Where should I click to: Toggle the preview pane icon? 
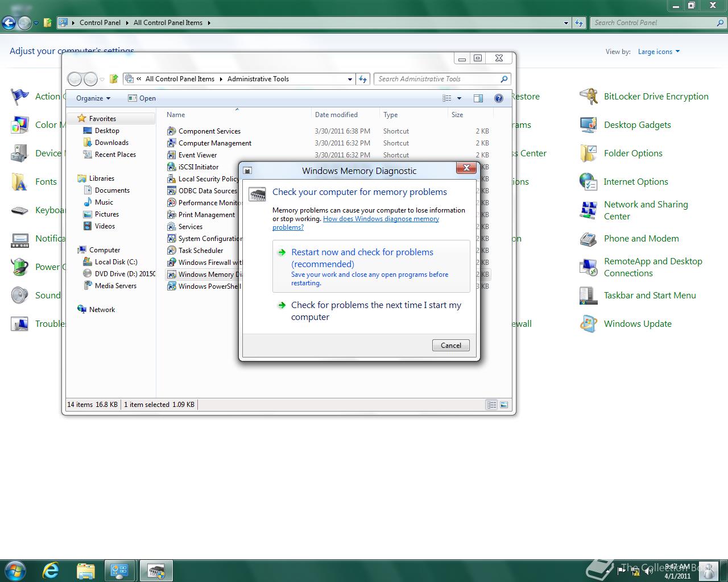tap(478, 98)
